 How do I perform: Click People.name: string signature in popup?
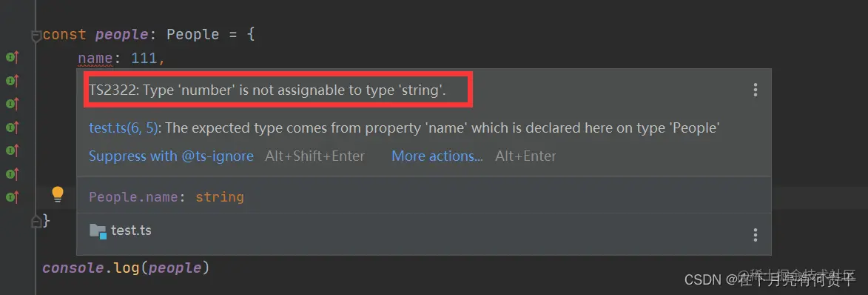pyautogui.click(x=166, y=197)
